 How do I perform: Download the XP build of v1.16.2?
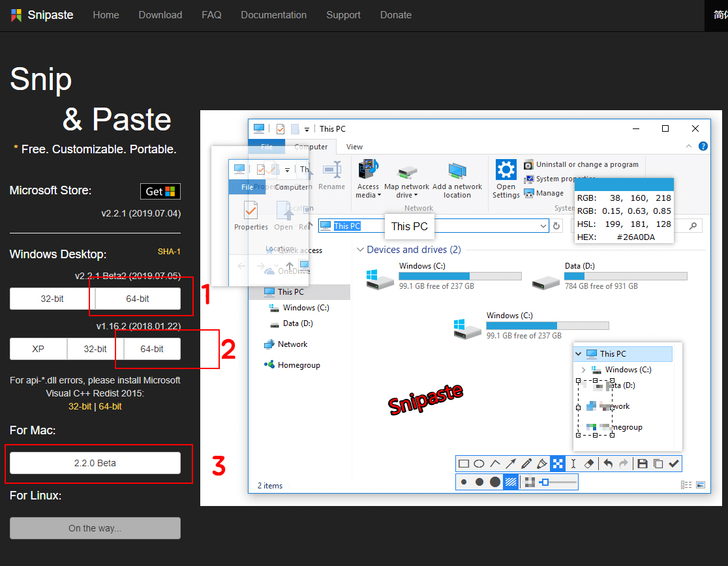coord(38,349)
